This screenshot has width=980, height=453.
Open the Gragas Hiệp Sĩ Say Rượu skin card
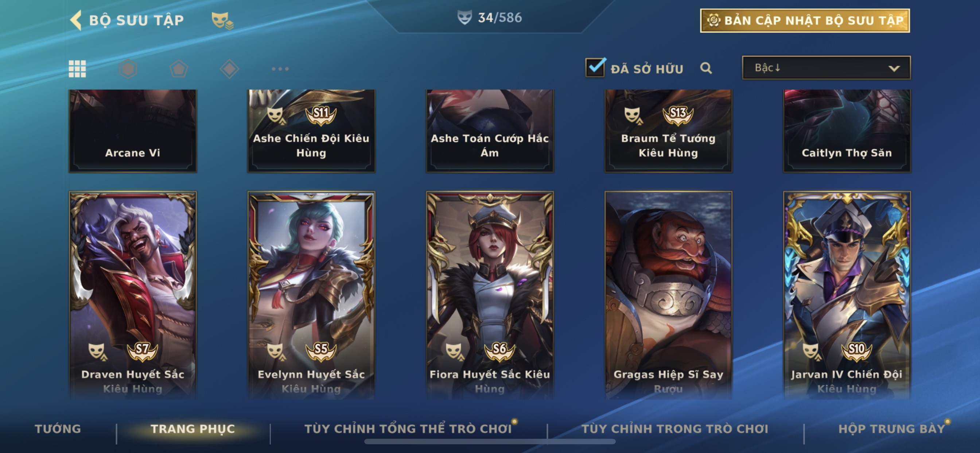[x=668, y=295]
